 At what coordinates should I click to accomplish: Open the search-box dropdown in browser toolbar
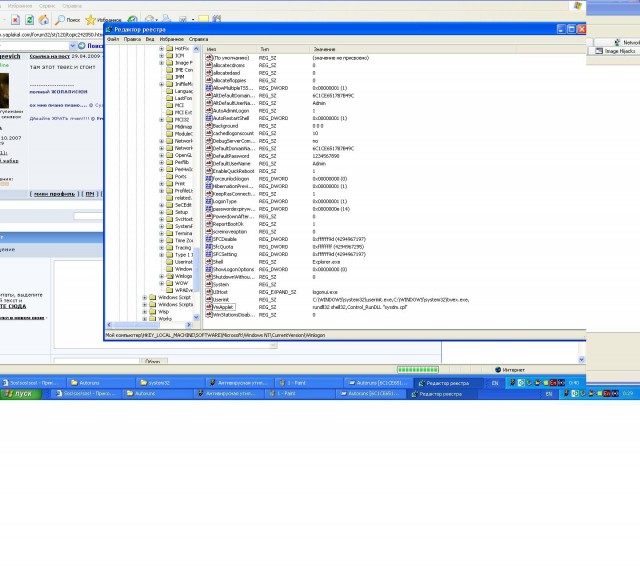pos(72,46)
